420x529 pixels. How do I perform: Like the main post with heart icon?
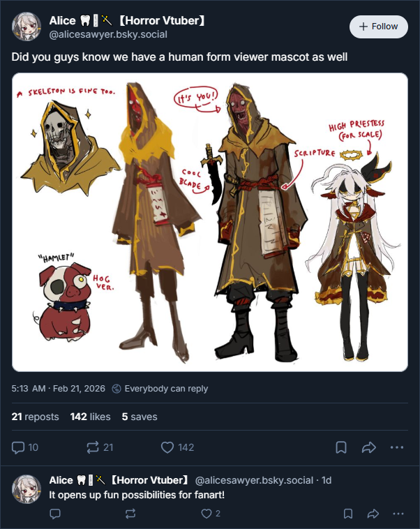pyautogui.click(x=167, y=447)
